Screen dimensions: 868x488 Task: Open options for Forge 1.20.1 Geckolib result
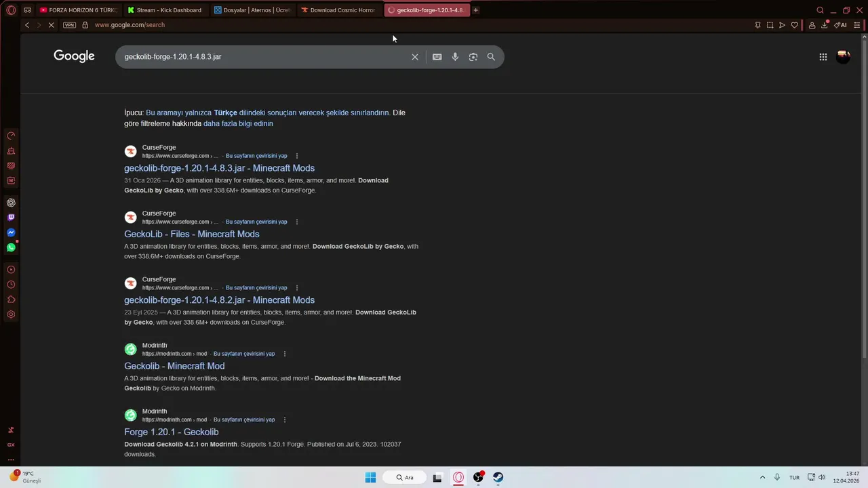coord(284,420)
